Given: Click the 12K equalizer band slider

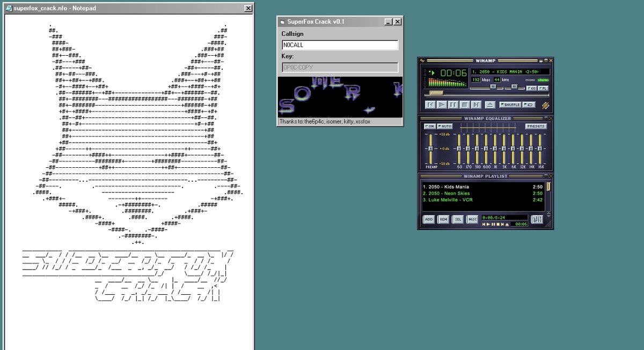Looking at the screenshot, I should [522, 148].
